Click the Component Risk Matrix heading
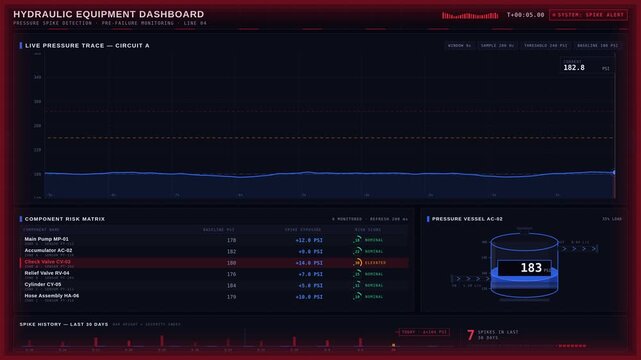The height and width of the screenshot is (360, 641). coord(65,219)
